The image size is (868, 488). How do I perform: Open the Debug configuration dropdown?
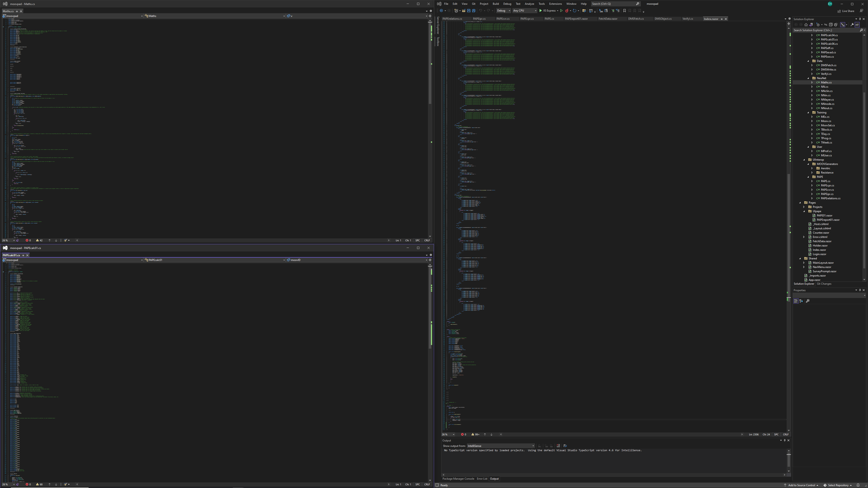click(503, 11)
